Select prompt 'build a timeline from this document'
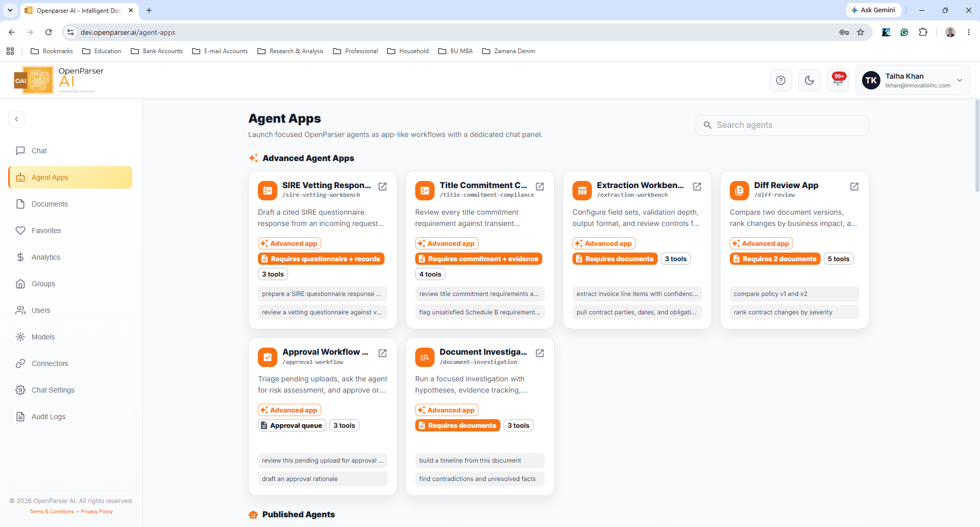 pos(480,461)
